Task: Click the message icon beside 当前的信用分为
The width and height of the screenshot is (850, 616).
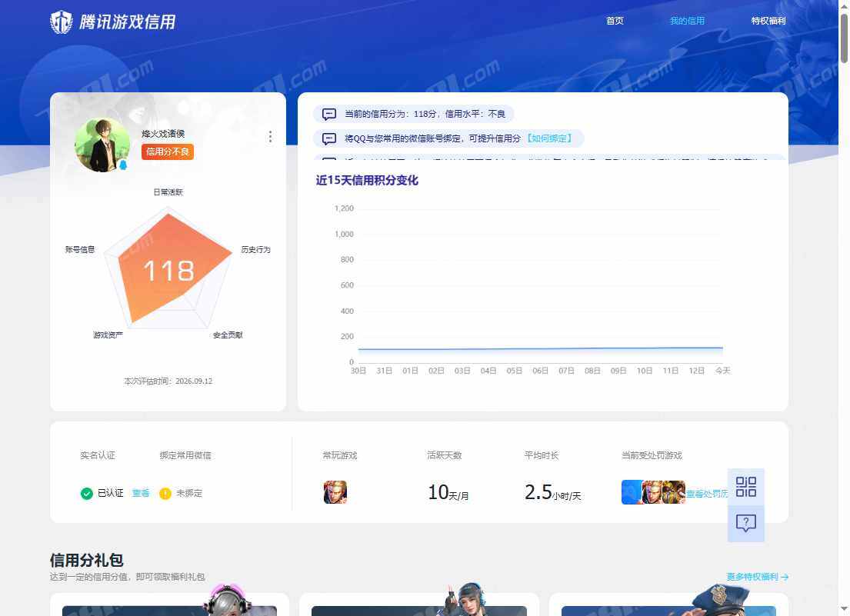Action: click(329, 114)
